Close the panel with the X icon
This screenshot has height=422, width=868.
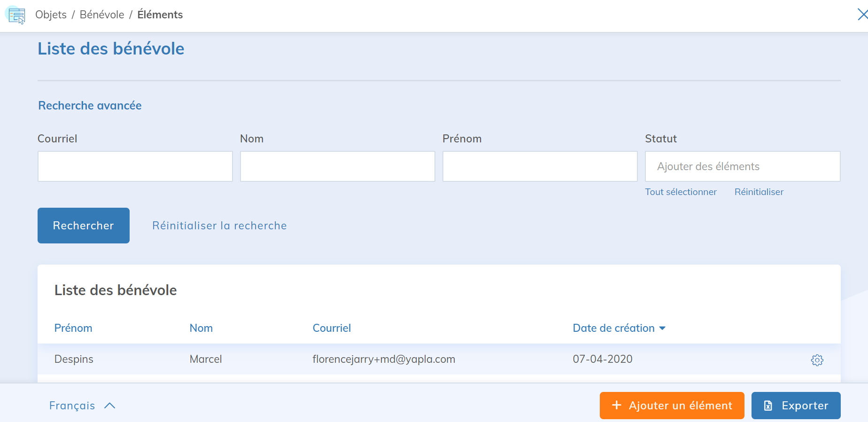point(862,15)
